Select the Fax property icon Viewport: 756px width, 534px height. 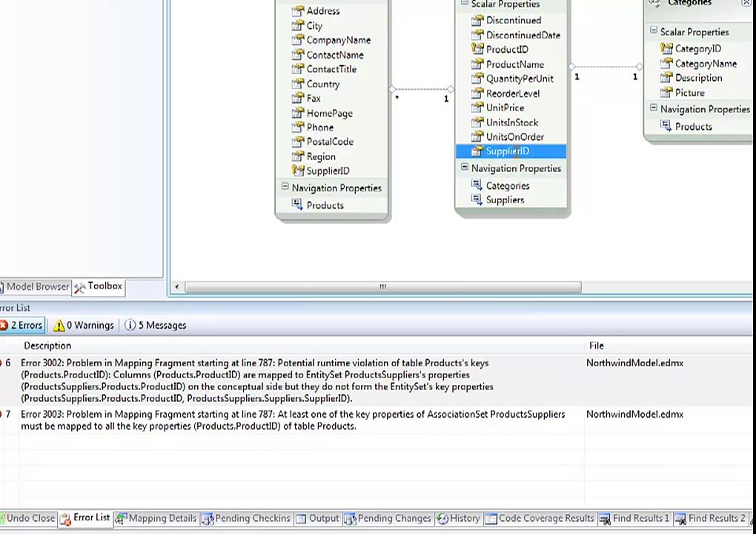(x=298, y=98)
